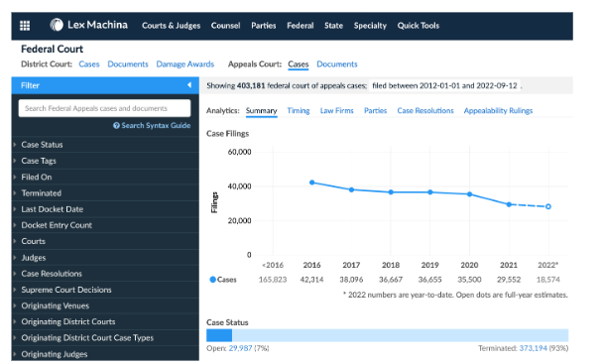601x364 pixels.
Task: Open the Federal menu
Action: [x=300, y=26]
